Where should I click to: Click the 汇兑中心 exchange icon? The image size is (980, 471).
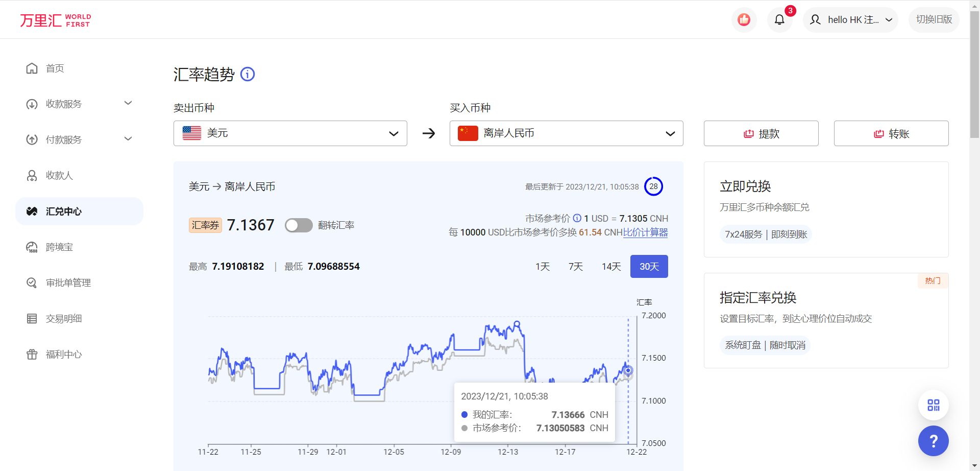click(32, 211)
